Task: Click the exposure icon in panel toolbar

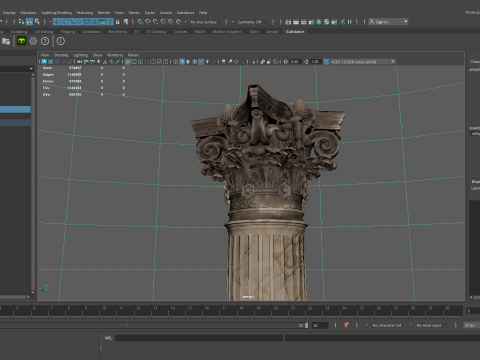Action: click(286, 62)
